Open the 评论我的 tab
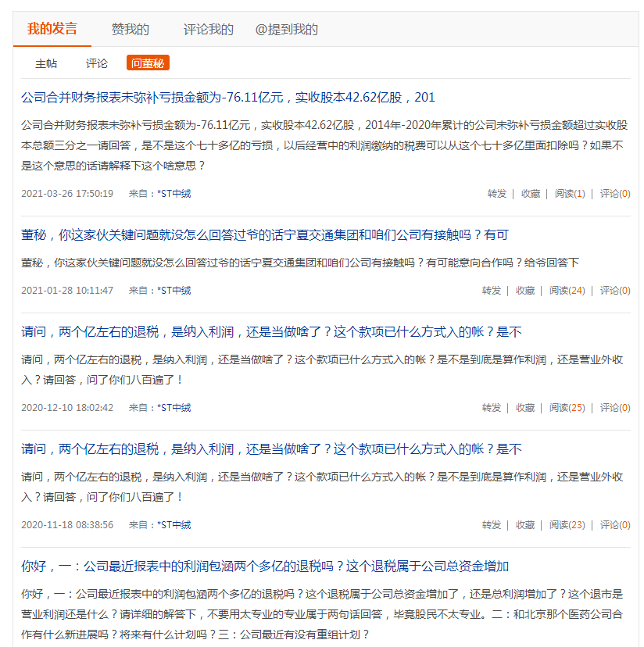 (209, 29)
